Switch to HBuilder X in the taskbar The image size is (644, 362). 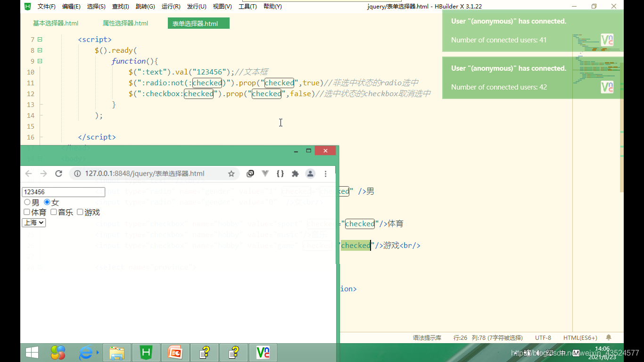[146, 353]
